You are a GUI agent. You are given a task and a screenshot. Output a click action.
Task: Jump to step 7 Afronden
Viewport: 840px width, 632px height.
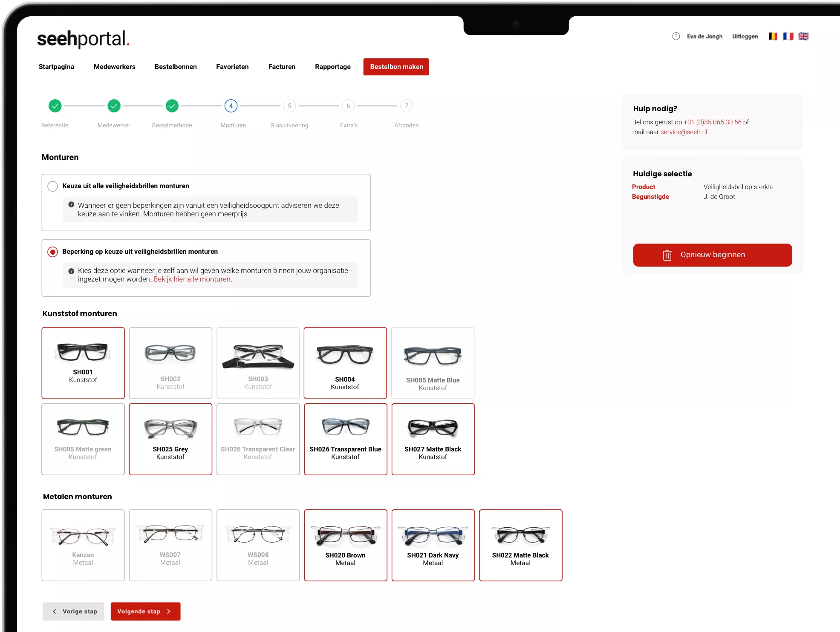pyautogui.click(x=406, y=106)
